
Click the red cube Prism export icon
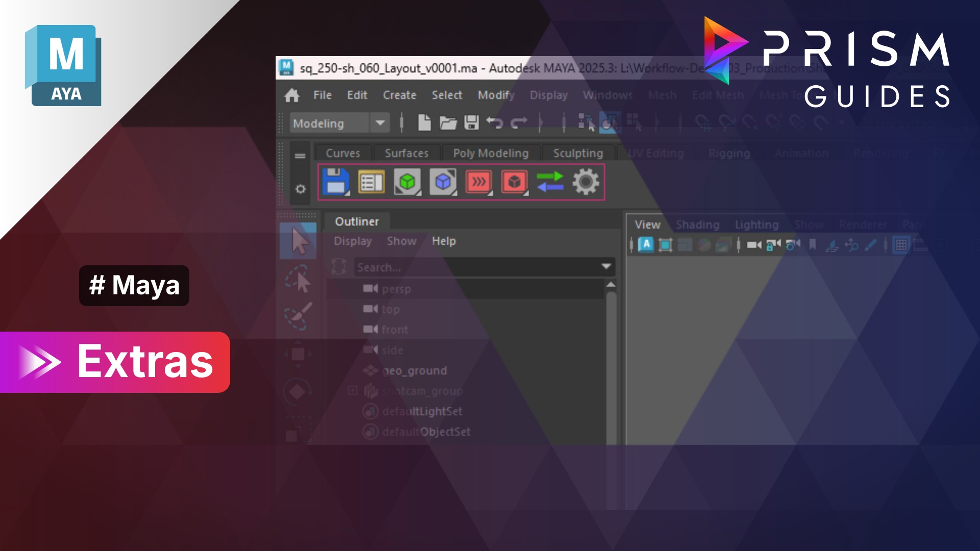click(514, 182)
